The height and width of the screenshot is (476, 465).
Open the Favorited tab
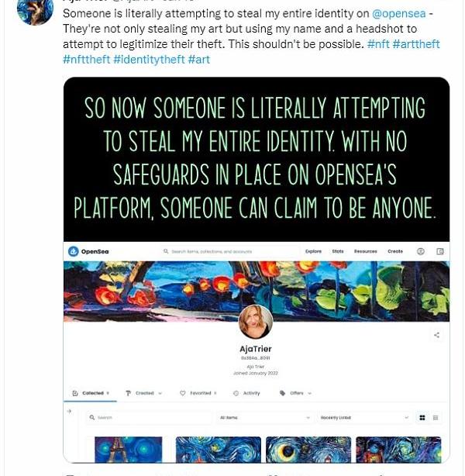[198, 393]
